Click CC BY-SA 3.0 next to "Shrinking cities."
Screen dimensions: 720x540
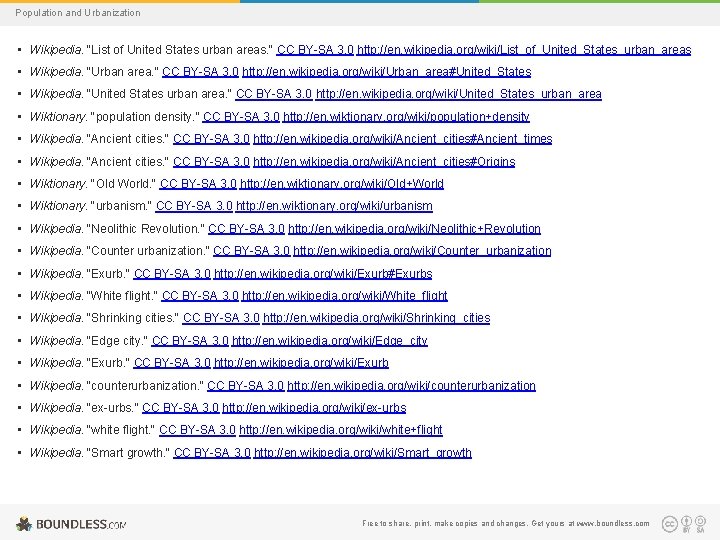[221, 318]
